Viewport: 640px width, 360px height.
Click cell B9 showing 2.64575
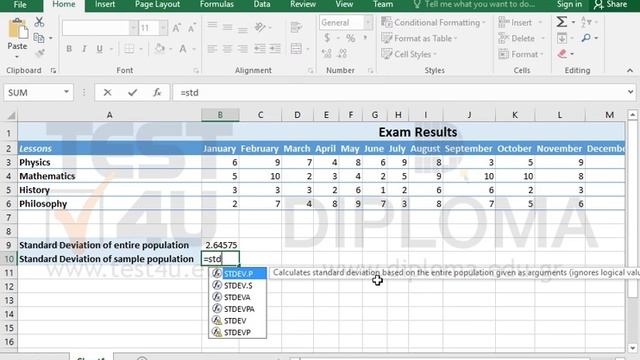220,245
